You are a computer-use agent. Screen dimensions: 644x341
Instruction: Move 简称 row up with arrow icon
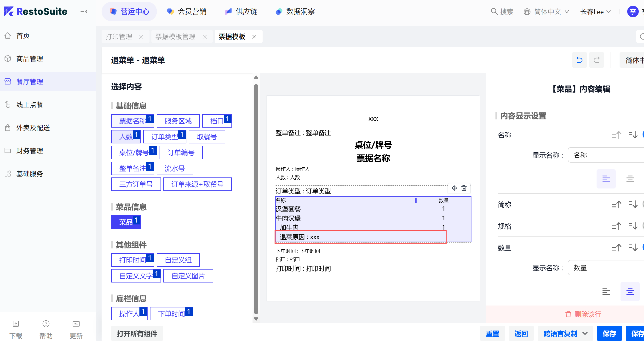pos(616,204)
